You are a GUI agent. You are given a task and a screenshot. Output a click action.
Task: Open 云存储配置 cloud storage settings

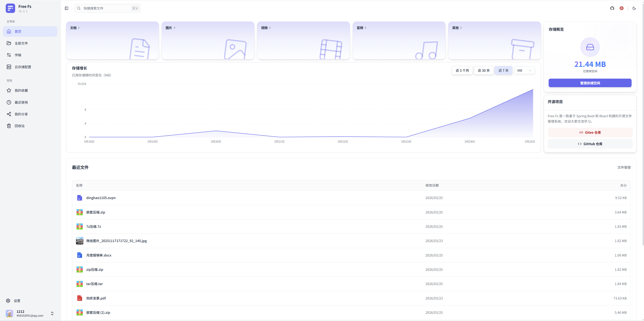pyautogui.click(x=23, y=67)
